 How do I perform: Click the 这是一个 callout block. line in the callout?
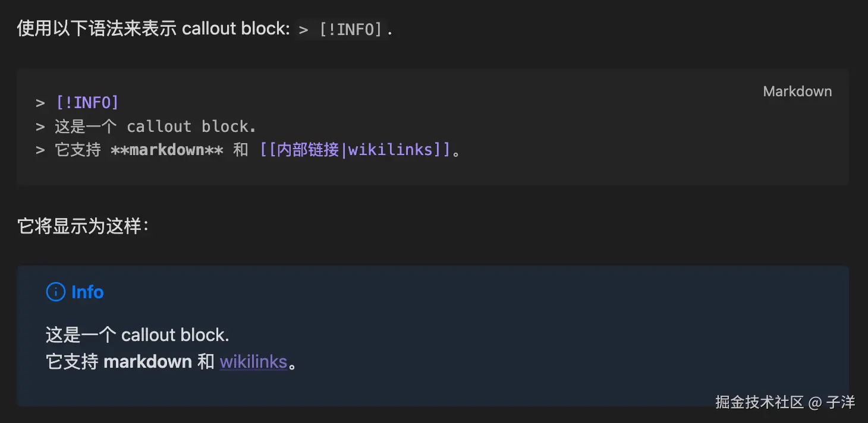pos(137,335)
